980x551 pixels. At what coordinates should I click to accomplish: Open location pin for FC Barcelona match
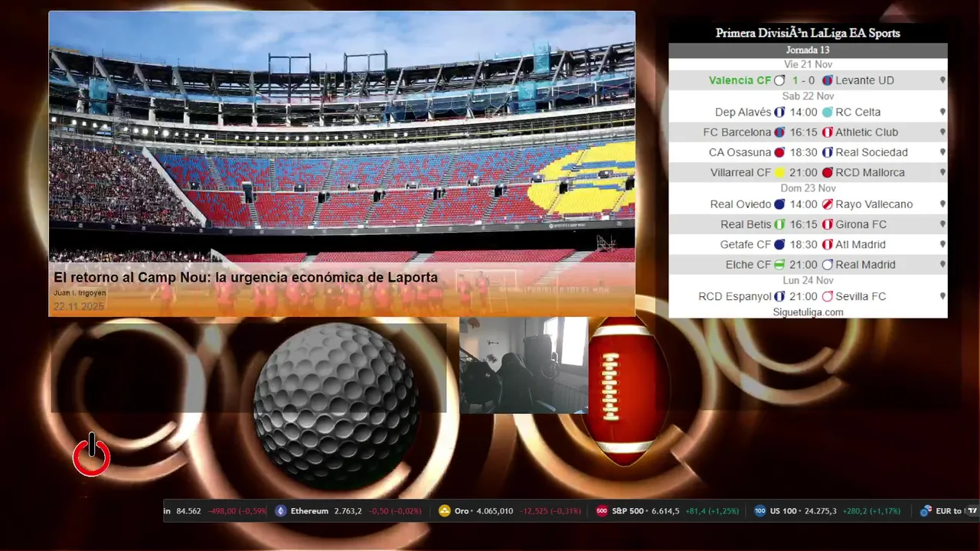click(x=942, y=132)
